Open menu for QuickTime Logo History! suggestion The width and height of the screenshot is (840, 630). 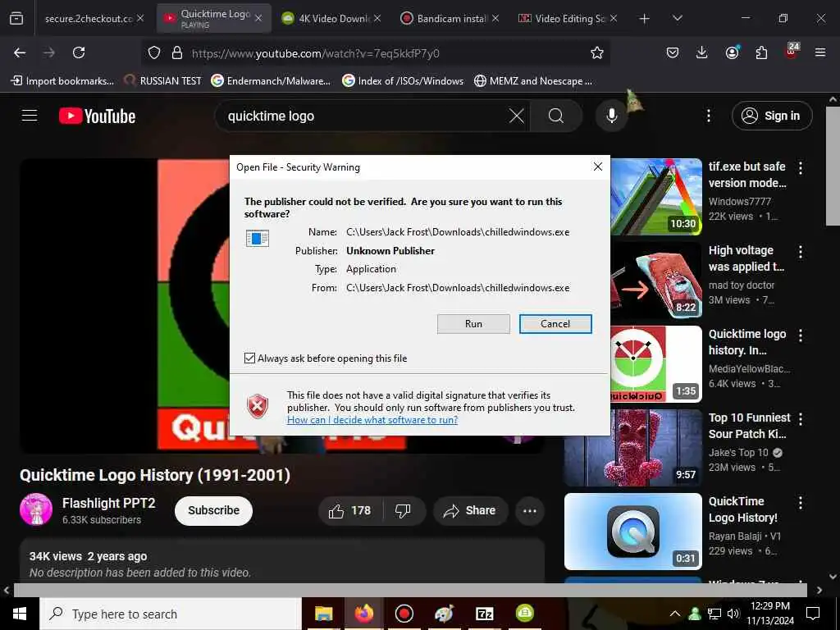[801, 503]
